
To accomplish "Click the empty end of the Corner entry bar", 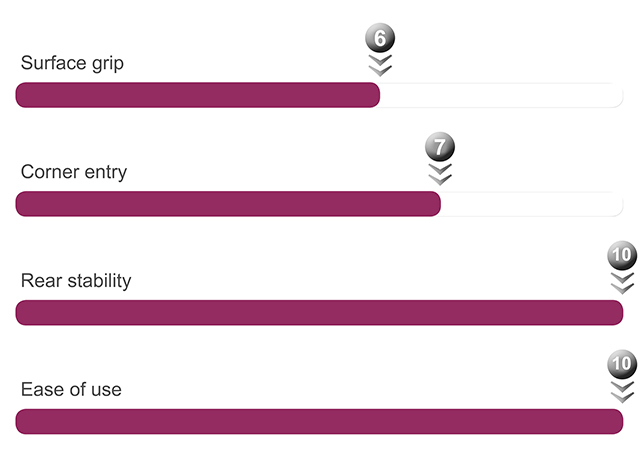I will [532, 204].
